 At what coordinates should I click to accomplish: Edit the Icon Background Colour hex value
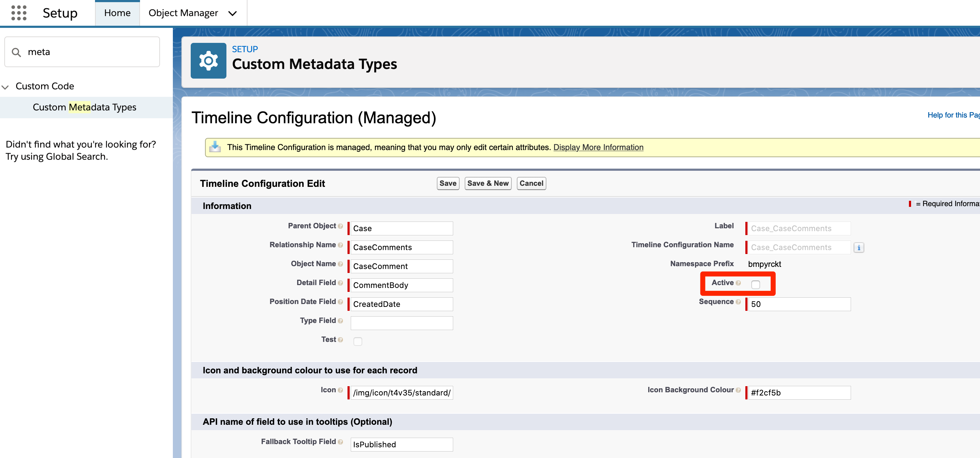pos(798,393)
